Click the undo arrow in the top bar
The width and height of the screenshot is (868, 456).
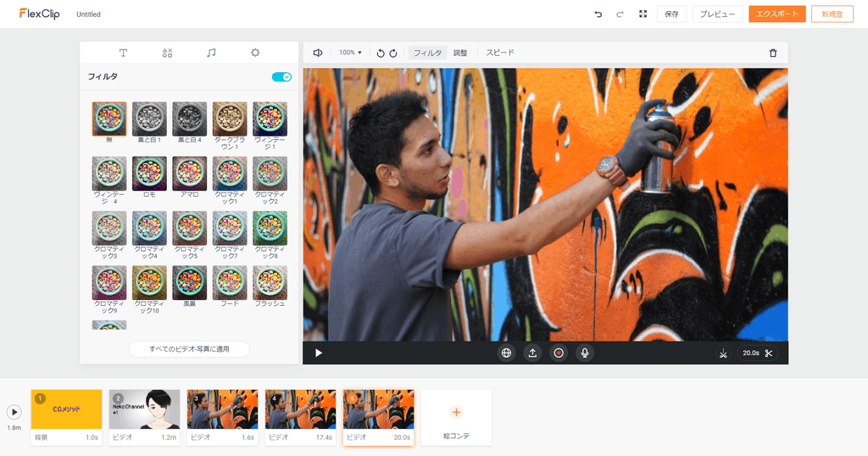point(598,14)
